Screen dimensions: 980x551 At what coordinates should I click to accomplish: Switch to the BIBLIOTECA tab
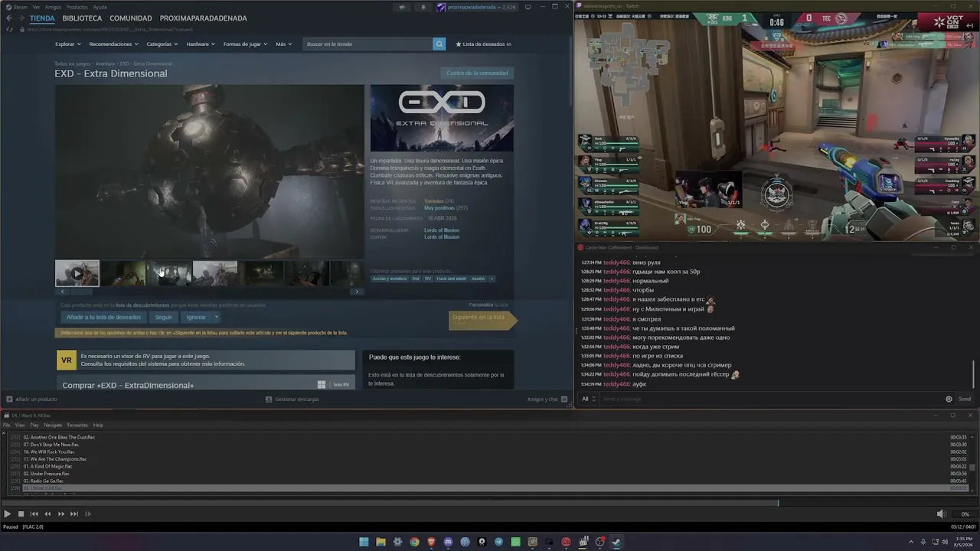(x=82, y=18)
